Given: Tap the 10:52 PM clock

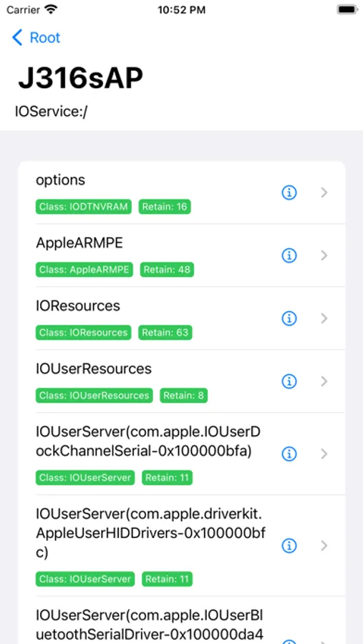Looking at the screenshot, I should coord(181,10).
